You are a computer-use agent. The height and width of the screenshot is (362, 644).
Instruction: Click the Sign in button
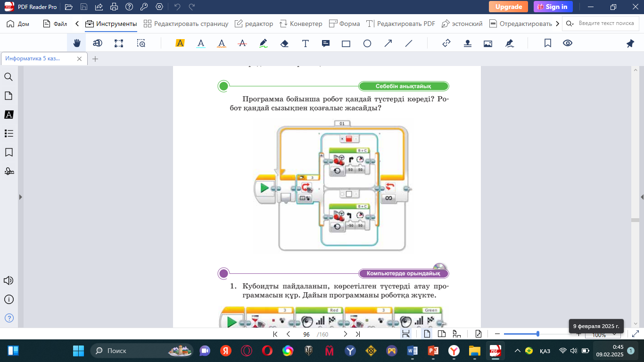553,7
